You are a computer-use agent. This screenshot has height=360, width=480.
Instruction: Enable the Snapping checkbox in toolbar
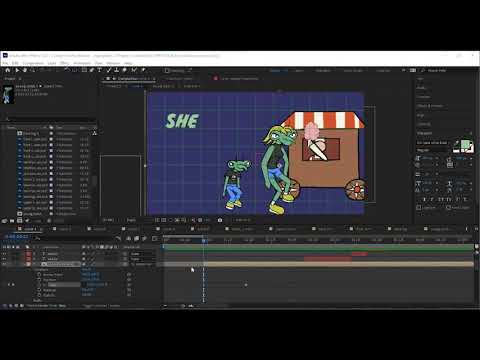click(x=167, y=71)
